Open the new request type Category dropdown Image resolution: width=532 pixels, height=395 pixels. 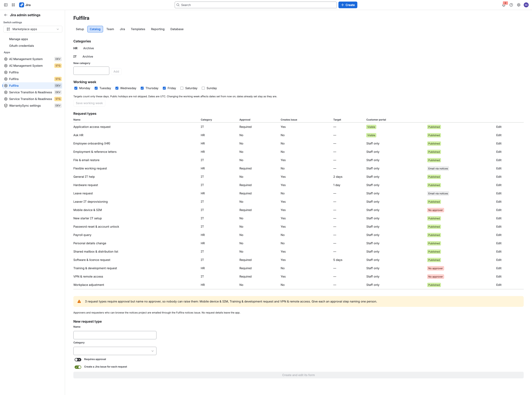(115, 351)
